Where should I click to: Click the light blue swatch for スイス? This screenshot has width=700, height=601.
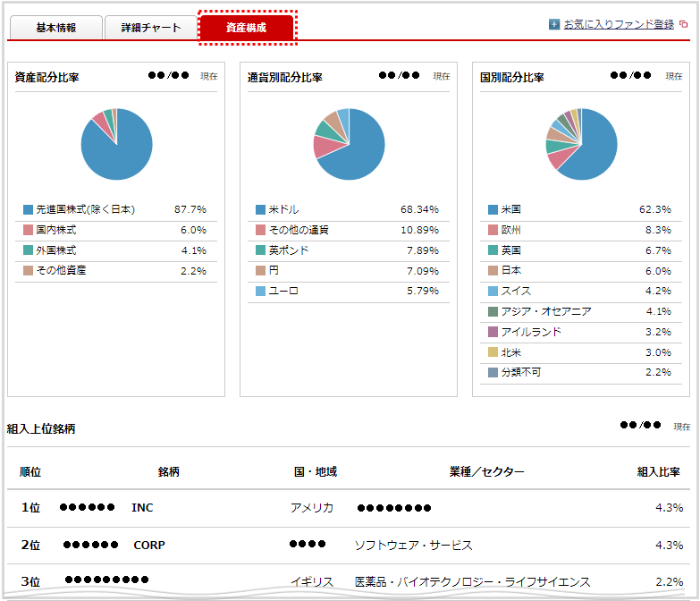point(493,292)
